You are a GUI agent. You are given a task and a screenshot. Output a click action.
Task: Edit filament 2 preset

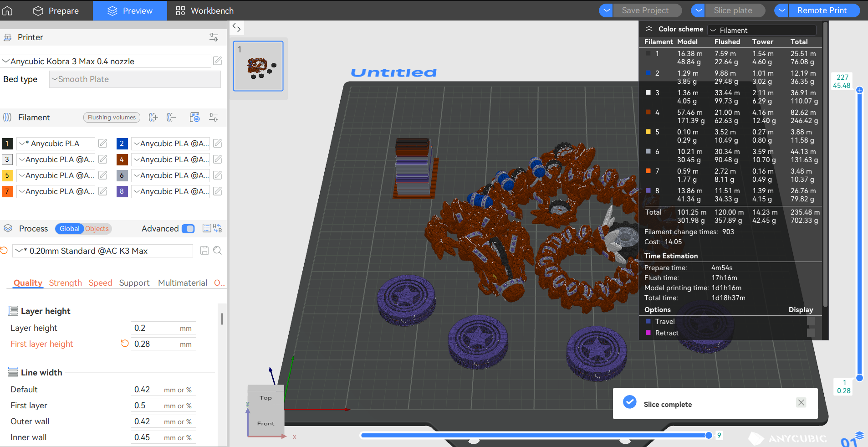[x=218, y=144]
